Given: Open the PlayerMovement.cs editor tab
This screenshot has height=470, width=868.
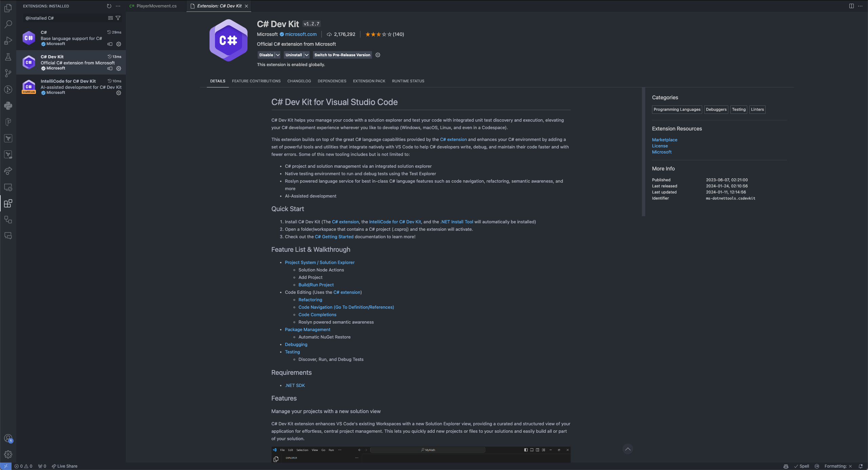Looking at the screenshot, I should [156, 6].
